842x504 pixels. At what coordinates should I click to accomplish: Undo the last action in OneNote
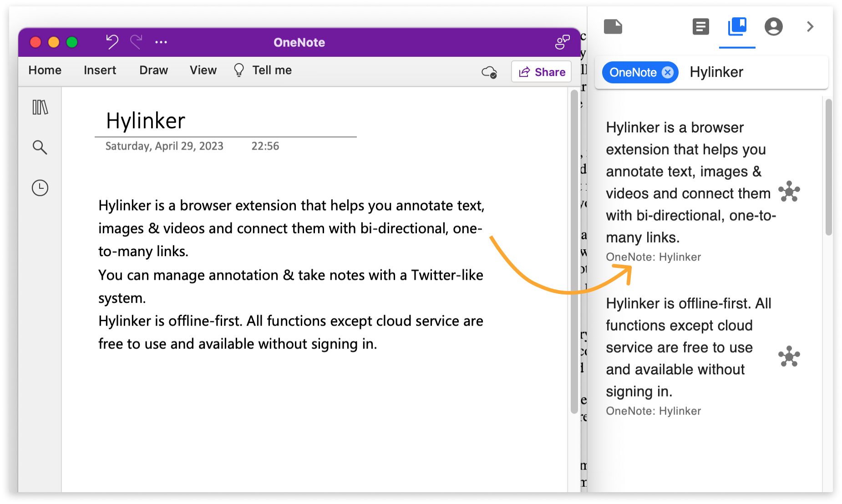click(112, 42)
